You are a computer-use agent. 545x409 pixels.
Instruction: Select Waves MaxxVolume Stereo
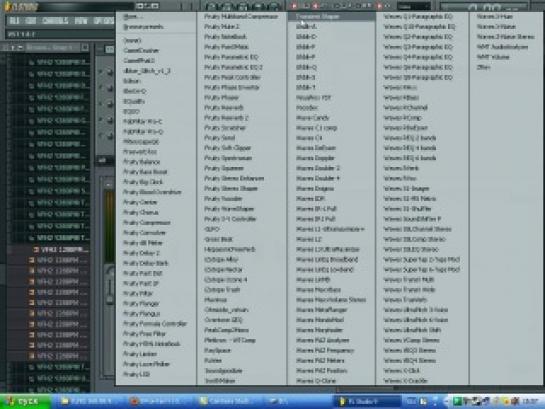(331, 300)
